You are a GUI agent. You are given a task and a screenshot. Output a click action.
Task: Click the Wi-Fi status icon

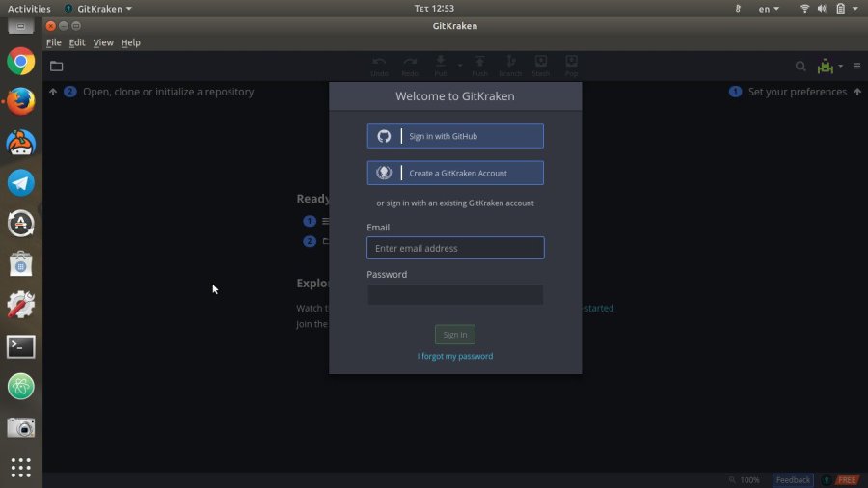(x=805, y=9)
